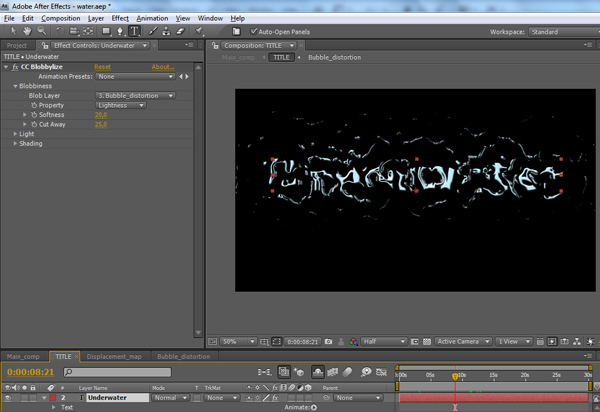
Task: Click the red label color of Underwater layer
Action: pyautogui.click(x=53, y=398)
